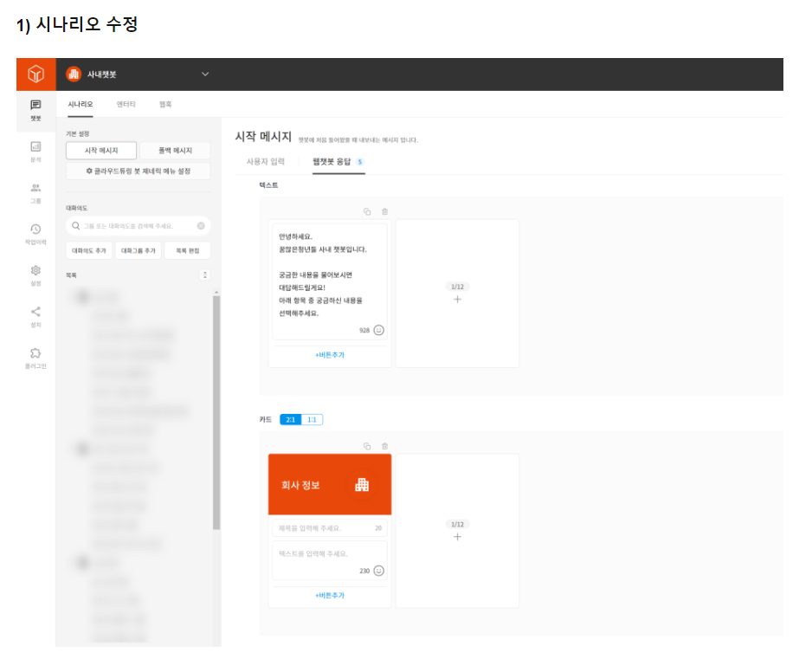
Task: Select the 폴백 메시지 button
Action: (175, 151)
